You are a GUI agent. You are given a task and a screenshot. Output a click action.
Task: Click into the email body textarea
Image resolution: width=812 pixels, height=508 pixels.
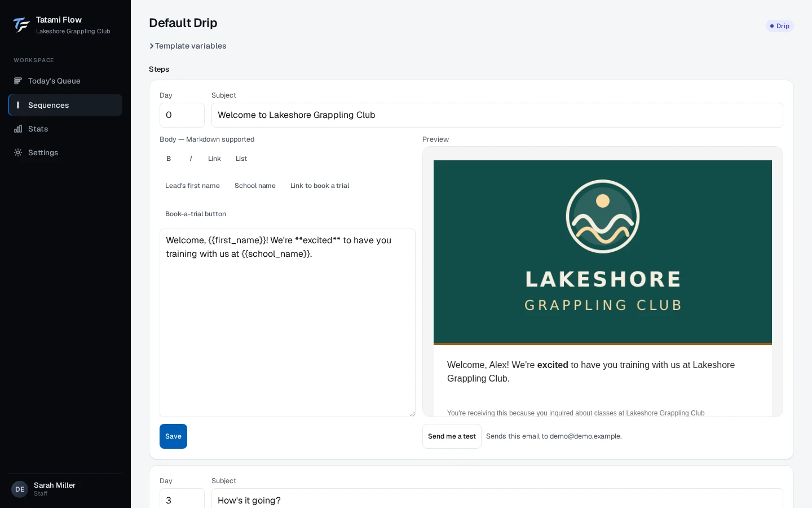pyautogui.click(x=288, y=323)
